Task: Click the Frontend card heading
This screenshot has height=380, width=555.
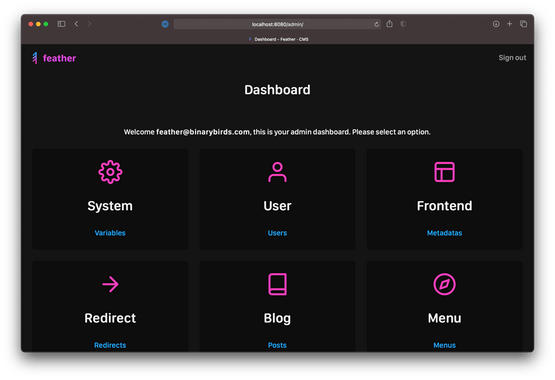Action: tap(445, 206)
